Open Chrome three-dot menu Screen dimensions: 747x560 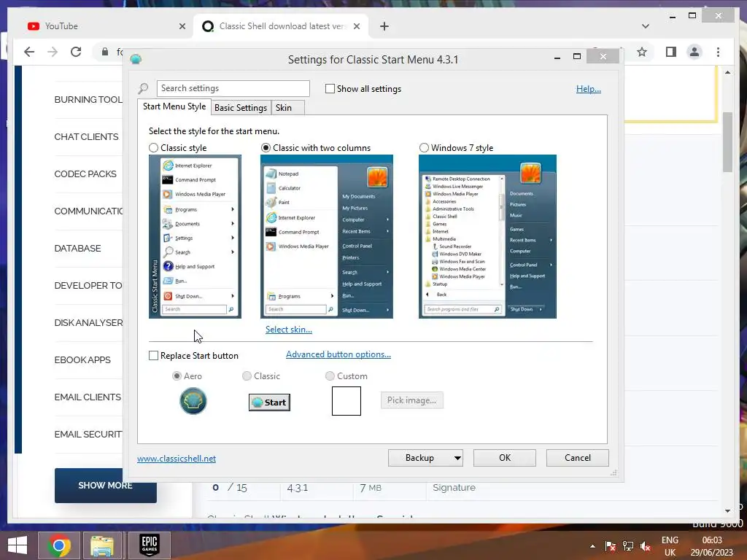pyautogui.click(x=718, y=52)
